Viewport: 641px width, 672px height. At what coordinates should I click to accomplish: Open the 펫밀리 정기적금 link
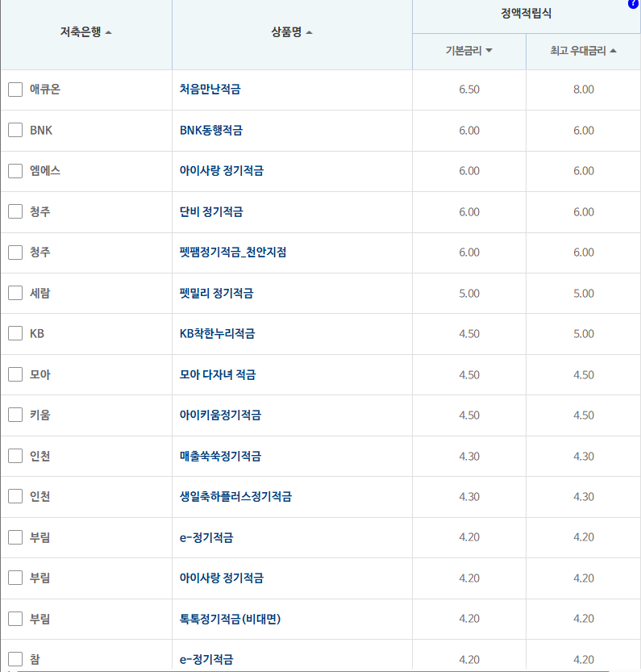(x=216, y=293)
